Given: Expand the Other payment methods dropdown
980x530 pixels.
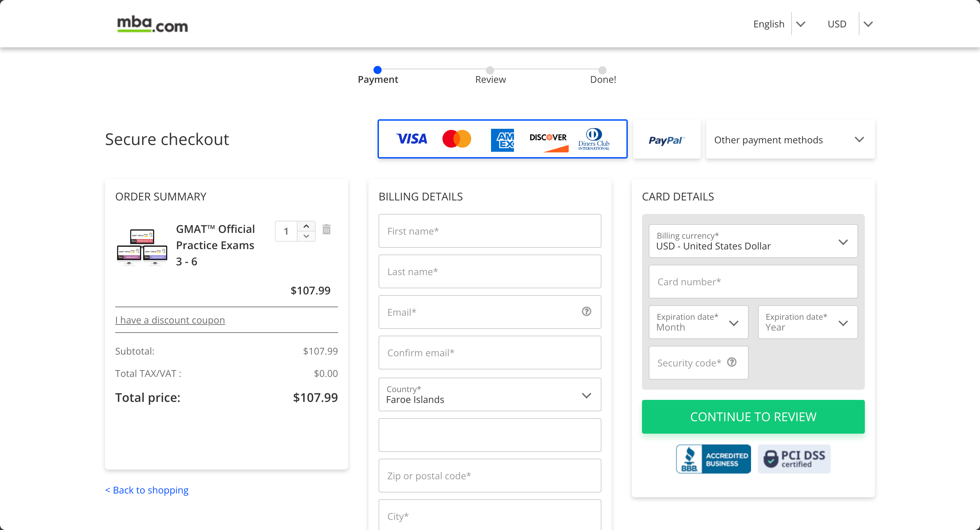Looking at the screenshot, I should pyautogui.click(x=790, y=139).
